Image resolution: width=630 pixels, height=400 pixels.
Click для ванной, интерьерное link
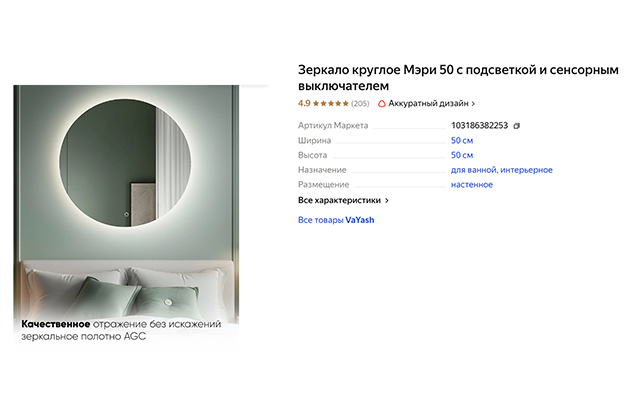click(501, 170)
